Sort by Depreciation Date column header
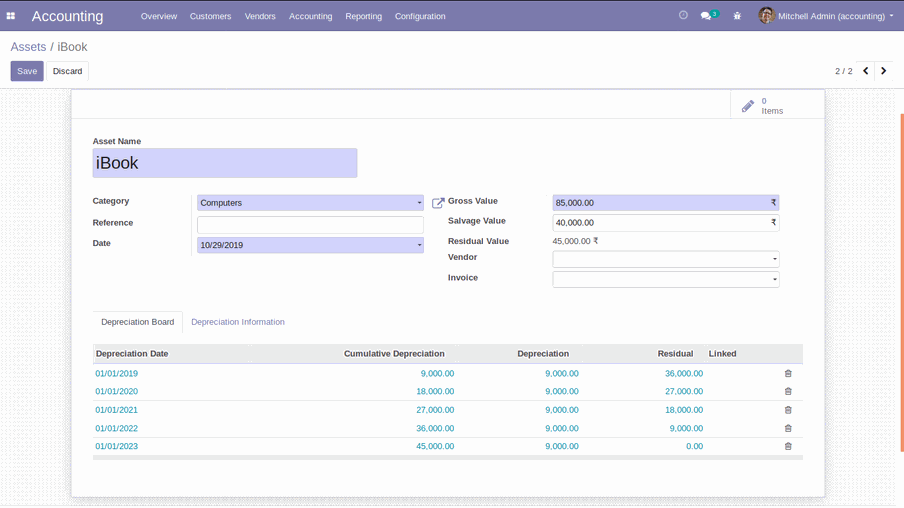Screen dimensions: 904x508 132,353
